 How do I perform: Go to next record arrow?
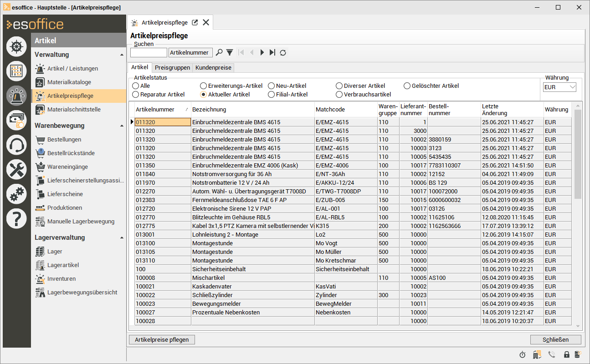[262, 53]
